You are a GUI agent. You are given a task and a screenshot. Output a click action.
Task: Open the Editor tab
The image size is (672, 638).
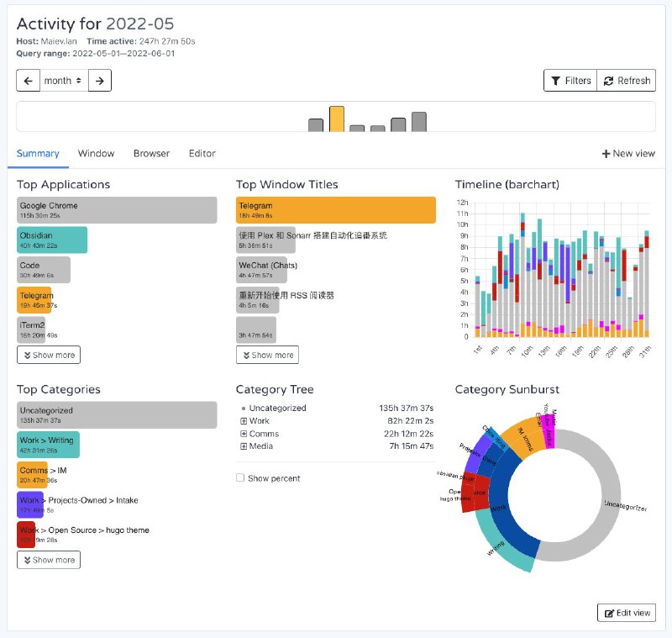tap(202, 154)
